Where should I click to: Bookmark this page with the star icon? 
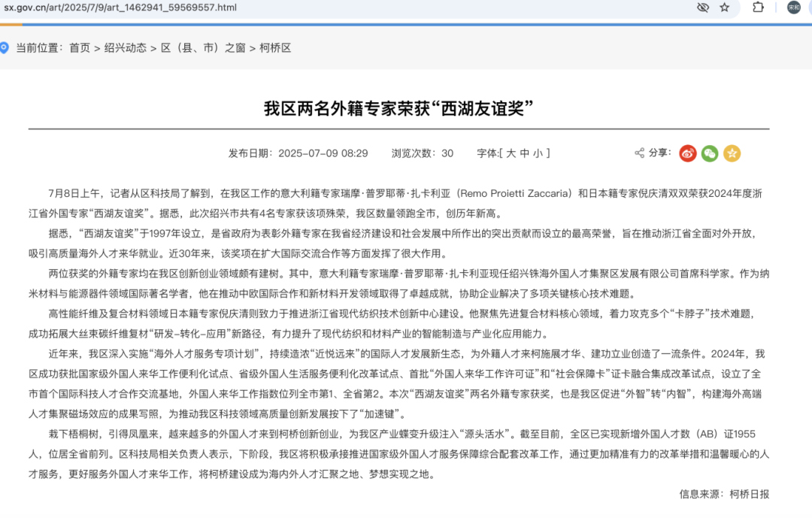pos(725,8)
